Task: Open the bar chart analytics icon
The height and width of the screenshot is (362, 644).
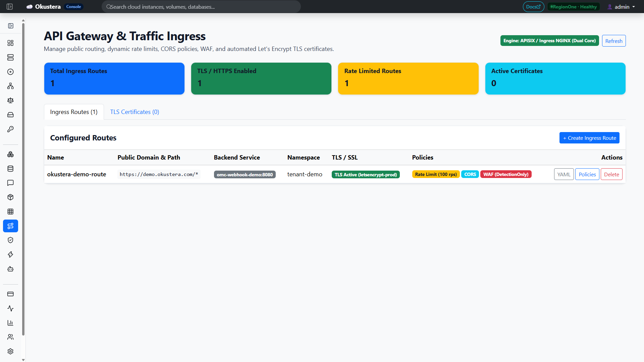Action: pyautogui.click(x=10, y=323)
